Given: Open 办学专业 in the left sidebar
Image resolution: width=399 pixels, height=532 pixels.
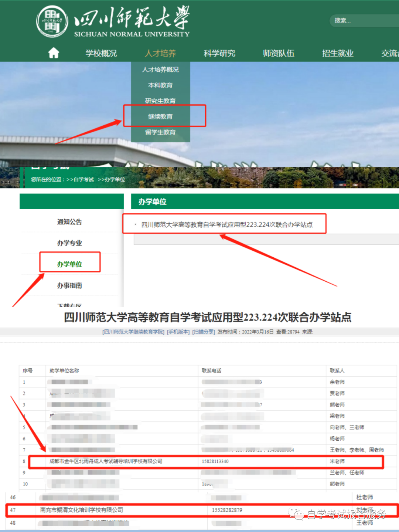Looking at the screenshot, I should pos(69,243).
